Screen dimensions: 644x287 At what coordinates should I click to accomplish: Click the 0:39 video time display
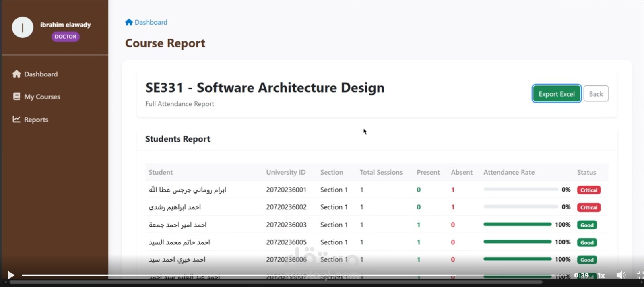(x=581, y=275)
